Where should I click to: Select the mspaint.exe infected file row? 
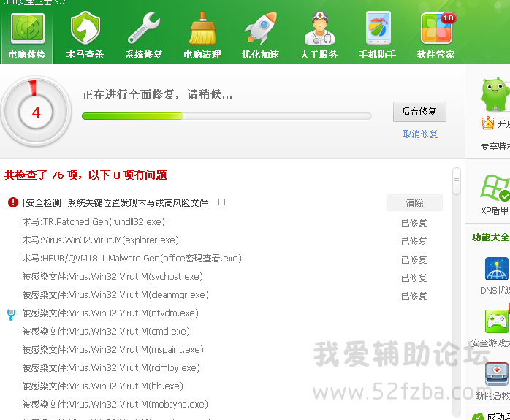[113, 349]
